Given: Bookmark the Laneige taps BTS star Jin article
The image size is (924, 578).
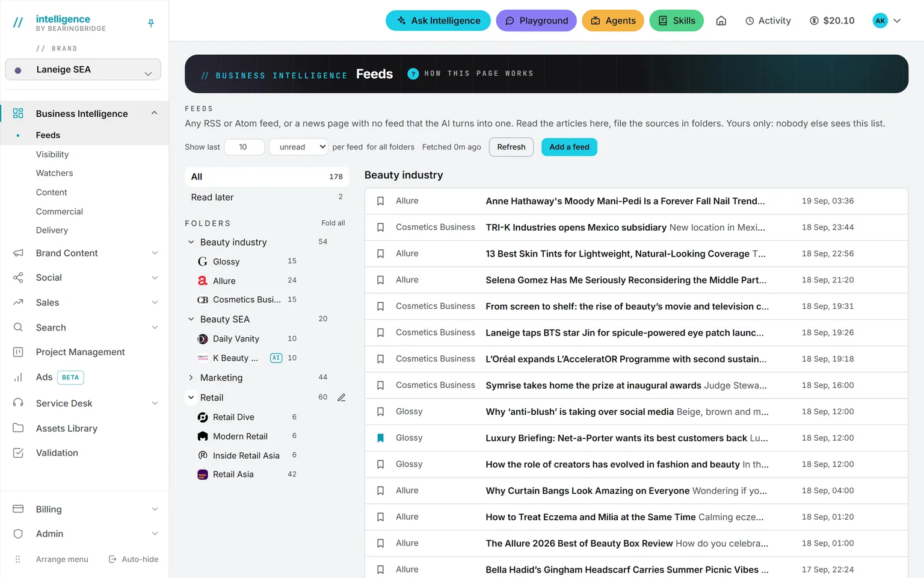Looking at the screenshot, I should pyautogui.click(x=380, y=333).
